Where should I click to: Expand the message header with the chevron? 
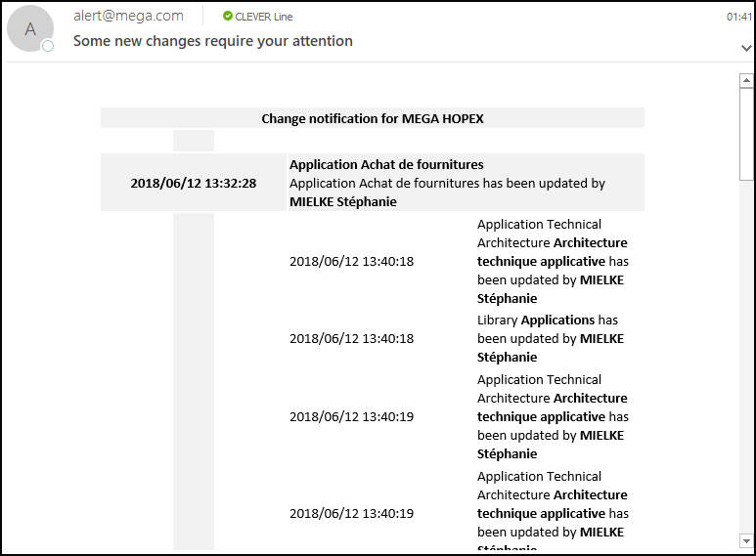point(746,47)
